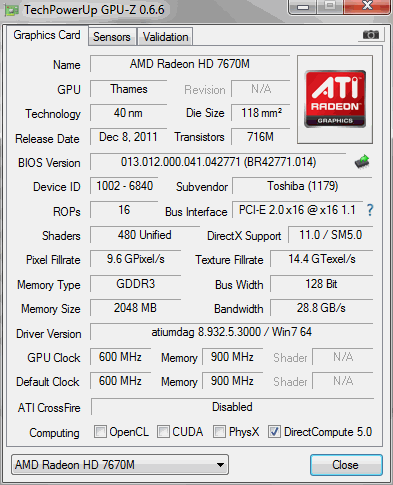Viewport: 393px width, 485px height.
Task: Click the GPU-Z title bar app icon
Action: coord(12,10)
